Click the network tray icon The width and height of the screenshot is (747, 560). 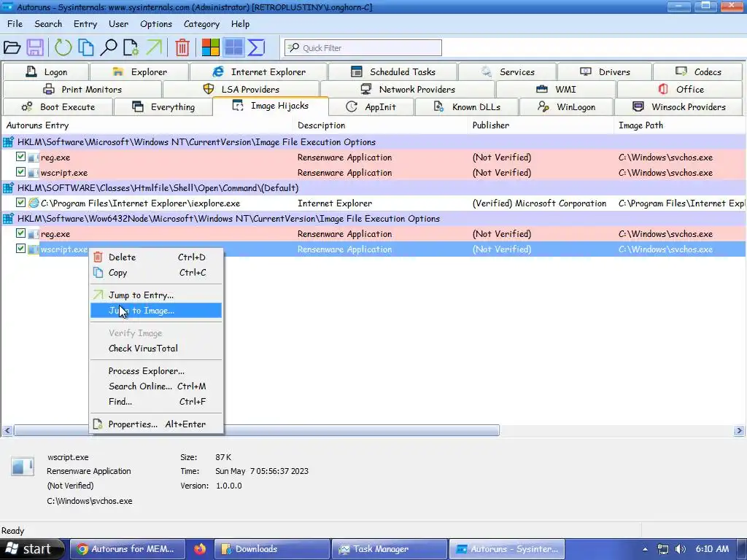[662, 549]
